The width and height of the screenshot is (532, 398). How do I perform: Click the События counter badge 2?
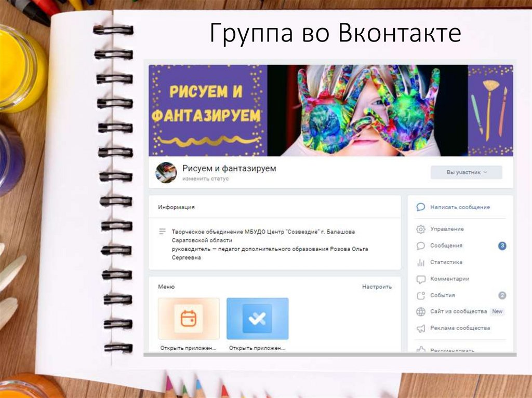[x=502, y=296]
